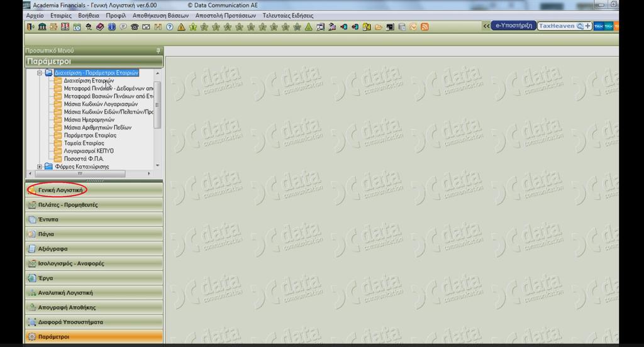644x347 pixels.
Task: Collapse Διαχείριση - Παράμετροι Εταιριών tree node
Action: [40, 73]
